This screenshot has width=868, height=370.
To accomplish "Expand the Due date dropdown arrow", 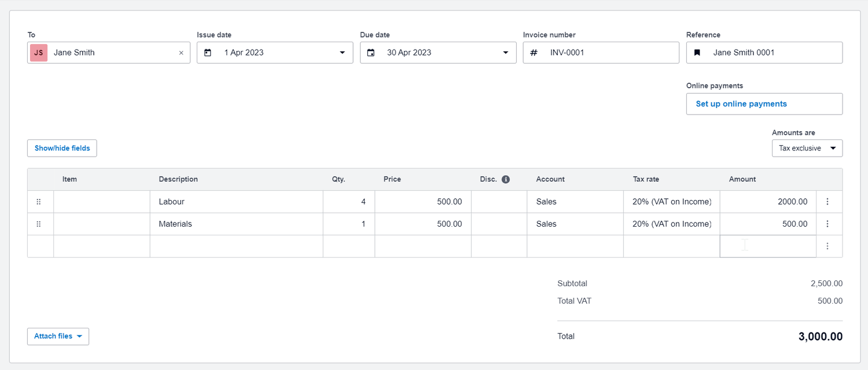I will pos(505,53).
